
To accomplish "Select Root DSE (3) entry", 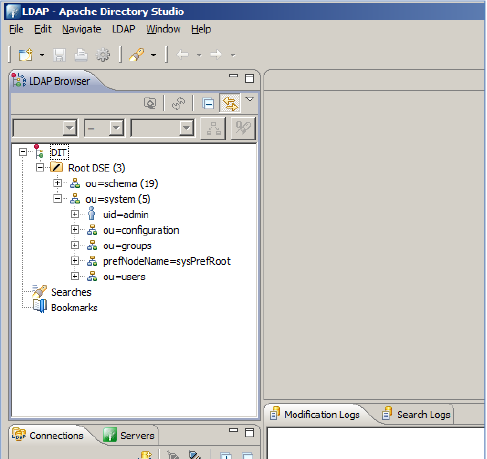I will pos(97,168).
